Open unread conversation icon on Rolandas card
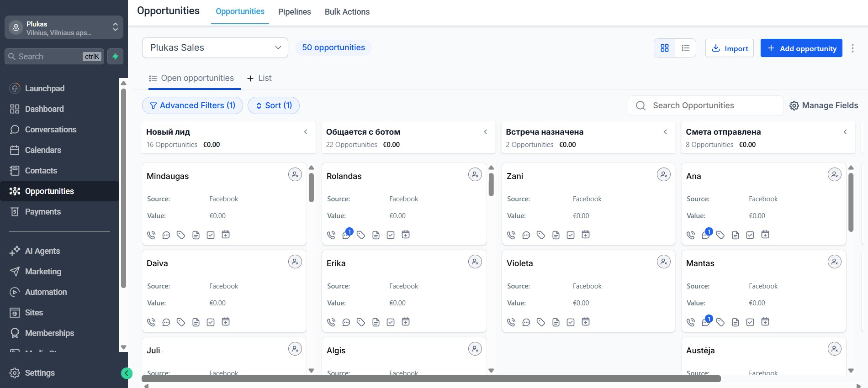 click(347, 234)
